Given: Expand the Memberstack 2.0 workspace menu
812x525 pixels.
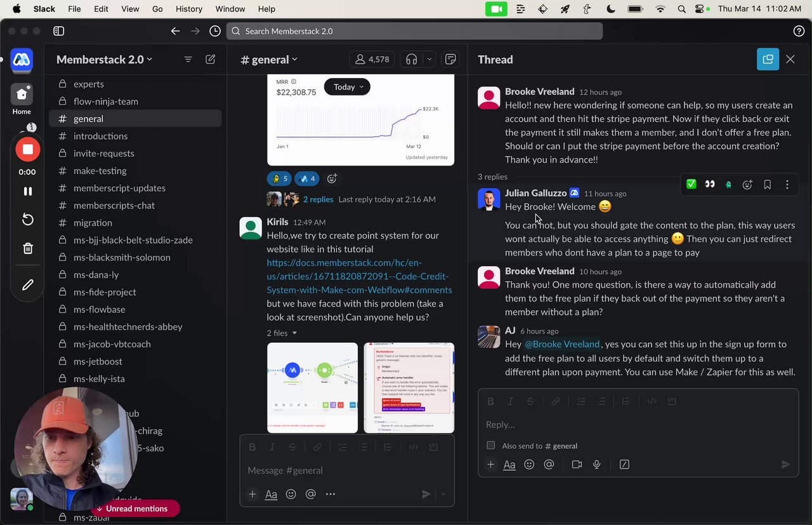Looking at the screenshot, I should click(x=104, y=59).
